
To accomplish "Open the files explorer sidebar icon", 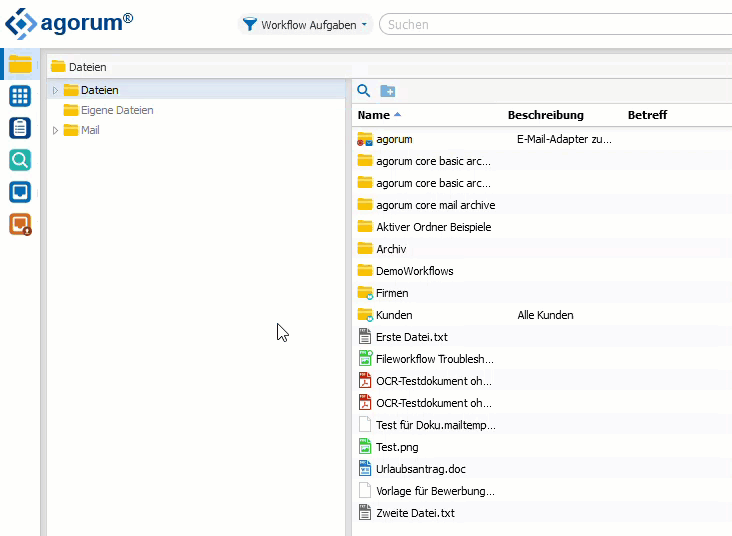I will point(20,64).
